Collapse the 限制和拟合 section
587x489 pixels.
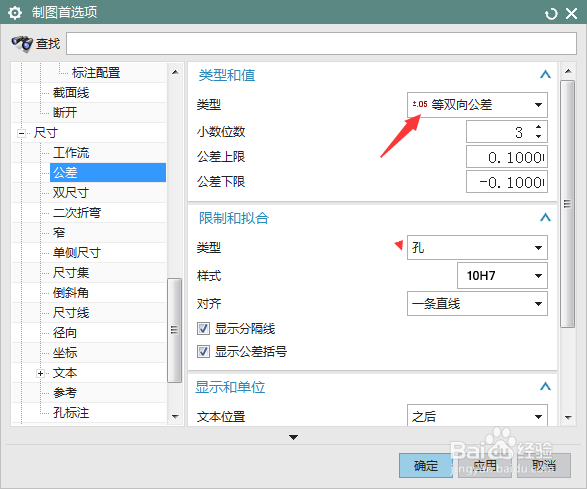pyautogui.click(x=545, y=217)
